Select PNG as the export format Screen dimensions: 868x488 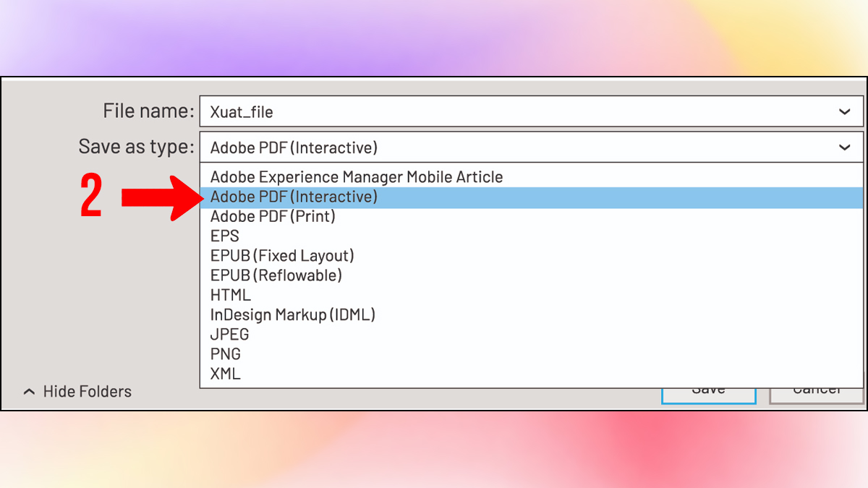coord(531,354)
